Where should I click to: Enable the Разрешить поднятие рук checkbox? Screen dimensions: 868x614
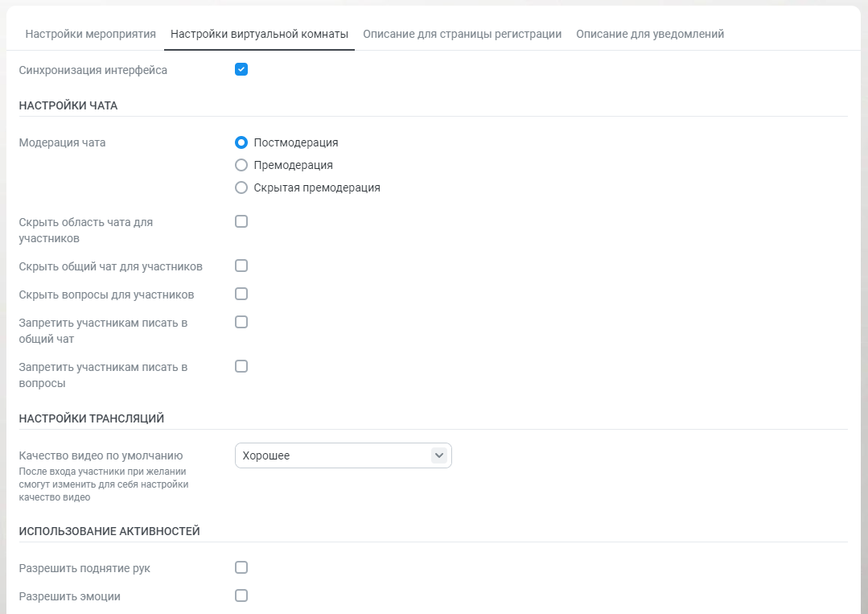(x=241, y=568)
